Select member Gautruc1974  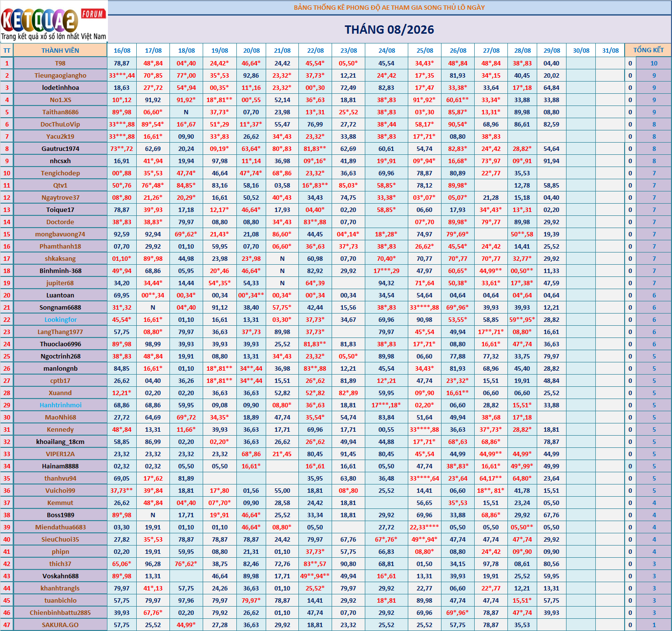click(60, 148)
